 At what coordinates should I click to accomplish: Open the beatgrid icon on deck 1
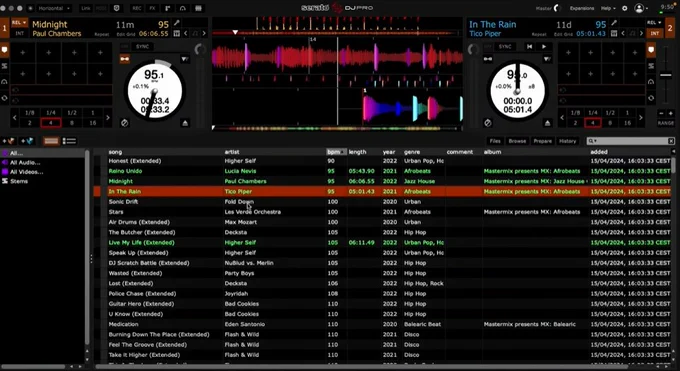(177, 33)
